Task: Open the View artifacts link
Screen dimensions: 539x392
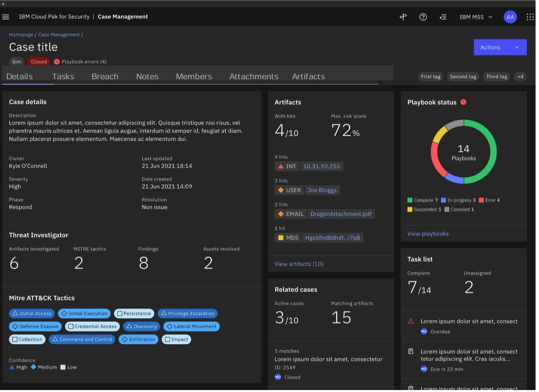Action: 298,264
